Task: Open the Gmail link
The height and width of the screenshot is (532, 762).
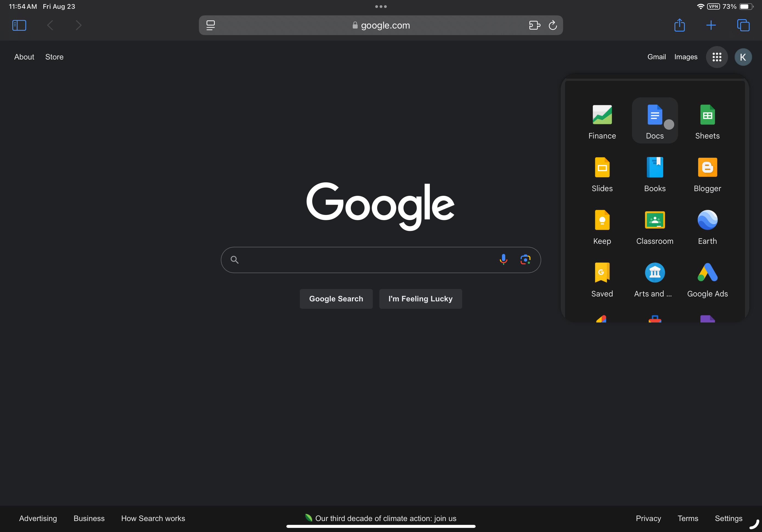Action: [656, 57]
